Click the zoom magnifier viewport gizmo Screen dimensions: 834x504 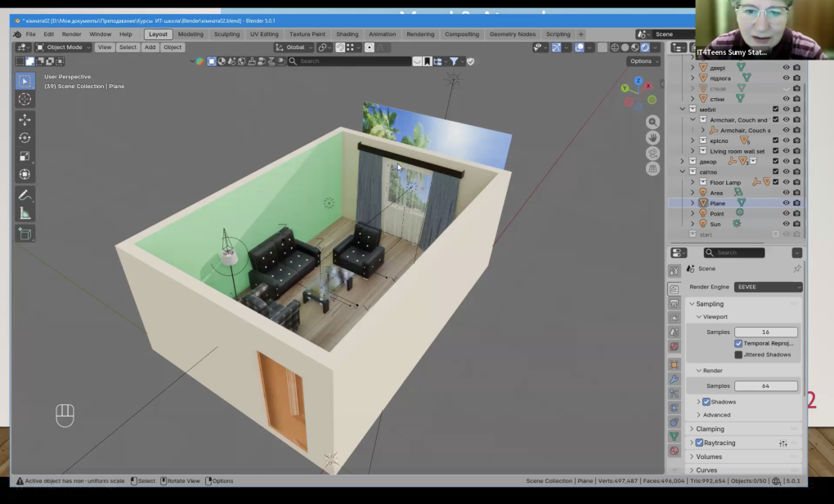tap(652, 122)
